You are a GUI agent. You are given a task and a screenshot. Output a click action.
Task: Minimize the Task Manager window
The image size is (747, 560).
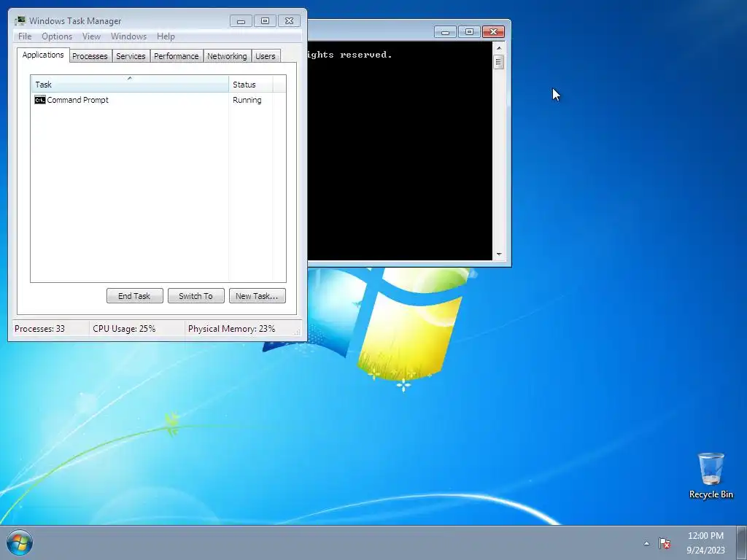[241, 21]
